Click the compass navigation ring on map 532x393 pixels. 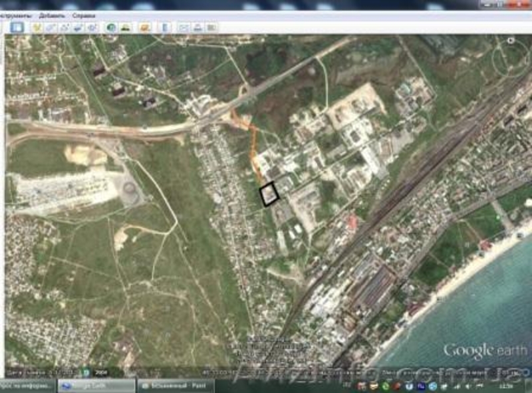(510, 41)
